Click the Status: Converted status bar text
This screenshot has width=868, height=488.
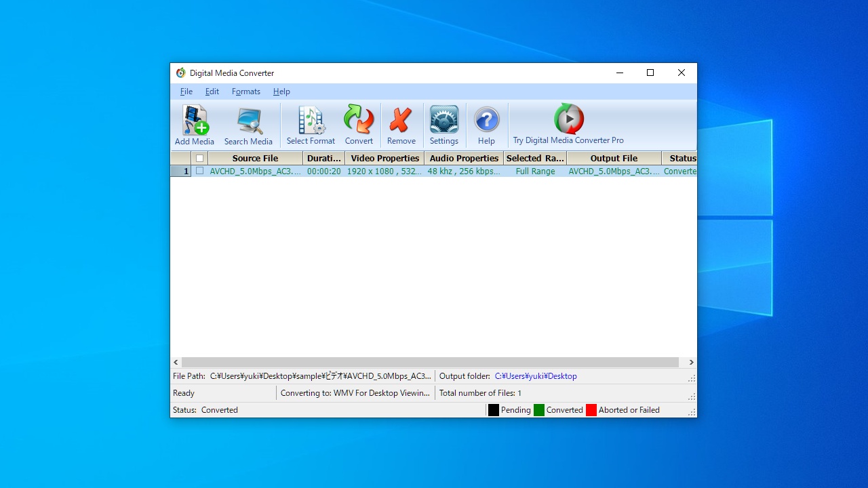tap(205, 410)
